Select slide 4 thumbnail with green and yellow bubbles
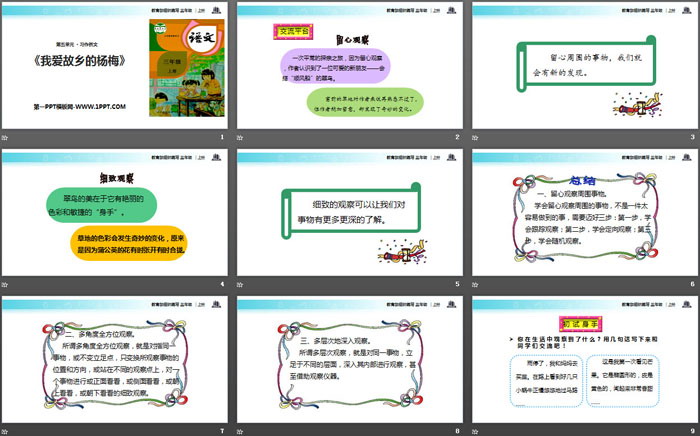 [115, 212]
